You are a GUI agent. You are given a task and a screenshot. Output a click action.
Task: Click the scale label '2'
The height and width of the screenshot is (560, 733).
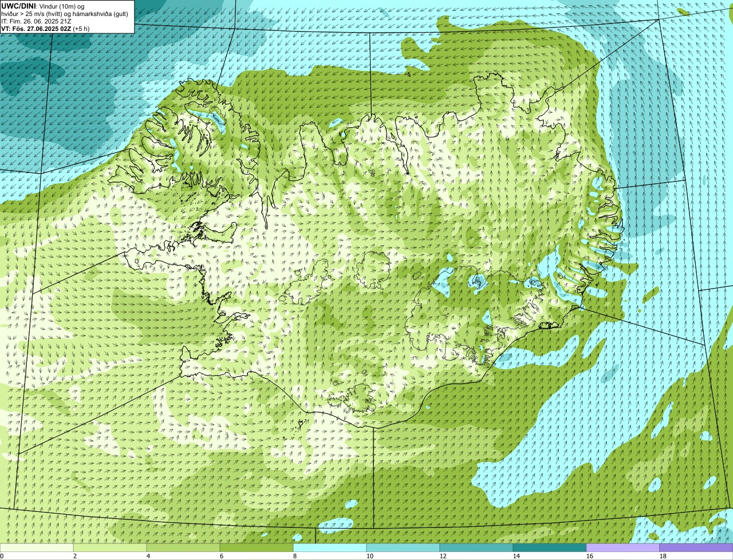[x=75, y=556]
